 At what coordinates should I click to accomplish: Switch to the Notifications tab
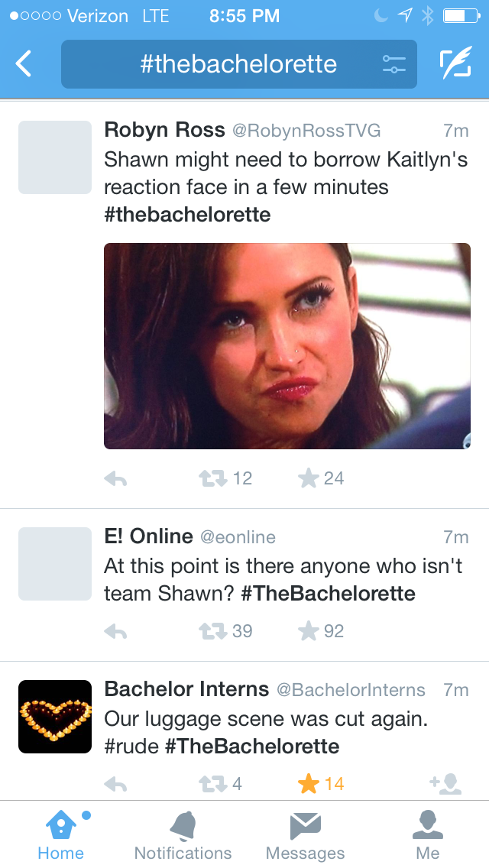pyautogui.click(x=183, y=836)
